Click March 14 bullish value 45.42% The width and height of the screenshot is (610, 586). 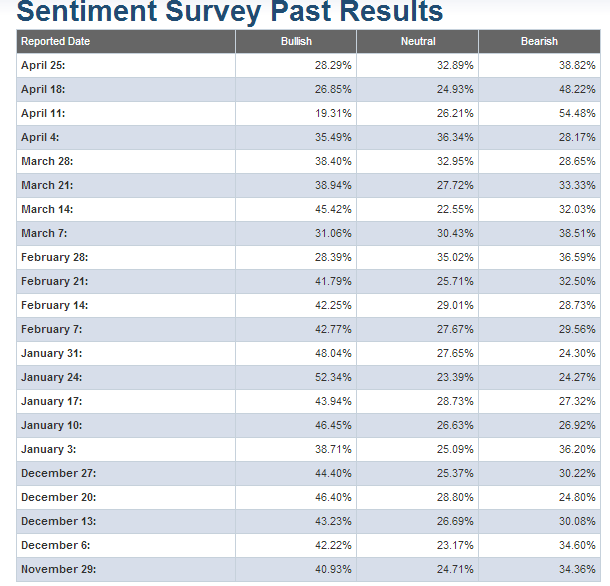[333, 209]
